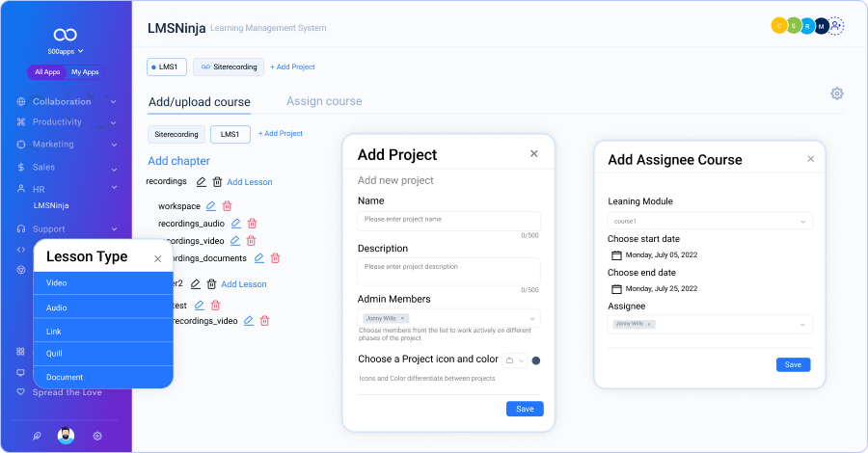This screenshot has width=868, height=453.
Task: Click the gear icon in the sidebar footer
Action: [97, 436]
